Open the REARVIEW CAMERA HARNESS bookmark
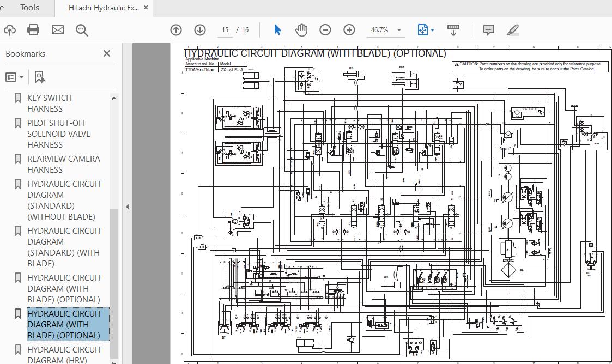This screenshot has height=364, width=612. pos(64,164)
